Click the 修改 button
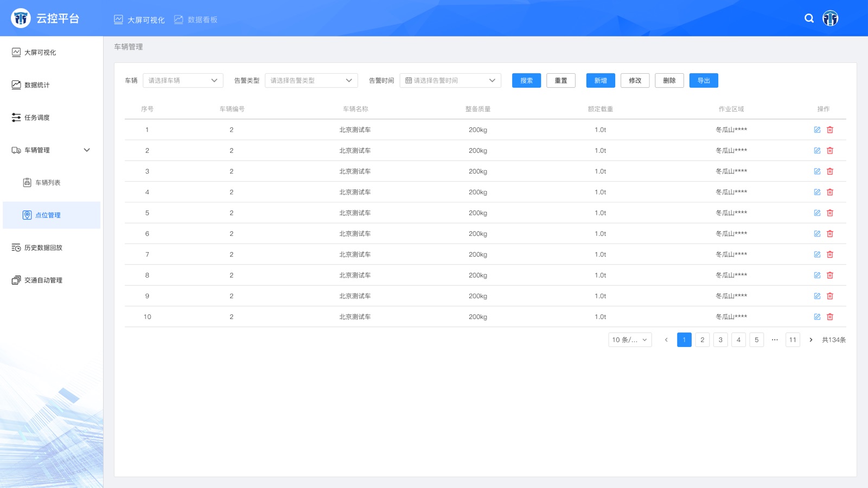868x488 pixels. pos(635,80)
